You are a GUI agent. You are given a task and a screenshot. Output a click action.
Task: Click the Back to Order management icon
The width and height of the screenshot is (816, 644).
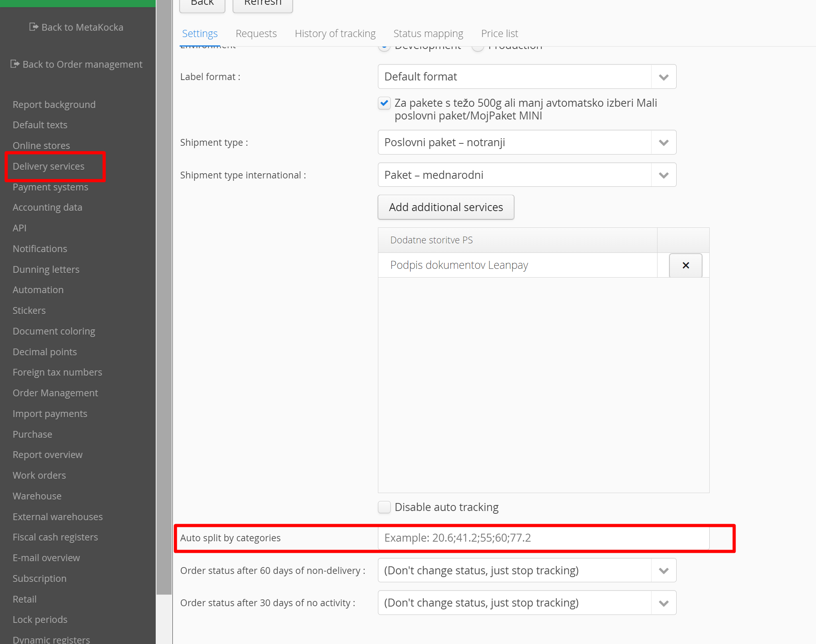pyautogui.click(x=15, y=64)
